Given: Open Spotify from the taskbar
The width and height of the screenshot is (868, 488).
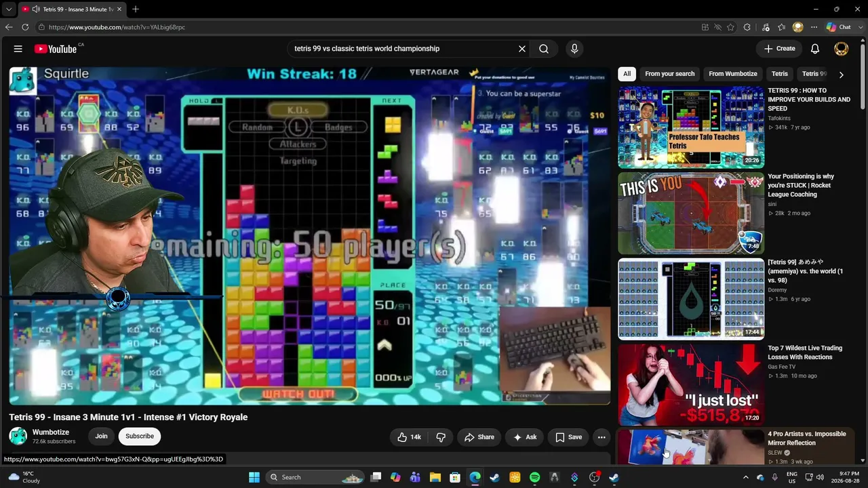Looking at the screenshot, I should pyautogui.click(x=534, y=477).
